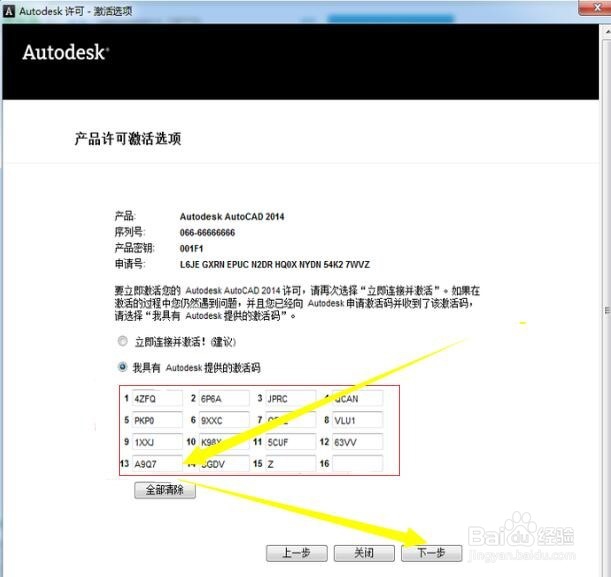Click activation code field 1 containing 4ZFQ
The image size is (611, 577).
pyautogui.click(x=157, y=398)
